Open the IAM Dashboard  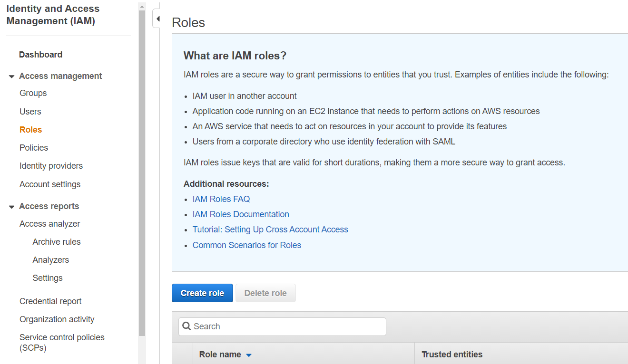click(40, 55)
